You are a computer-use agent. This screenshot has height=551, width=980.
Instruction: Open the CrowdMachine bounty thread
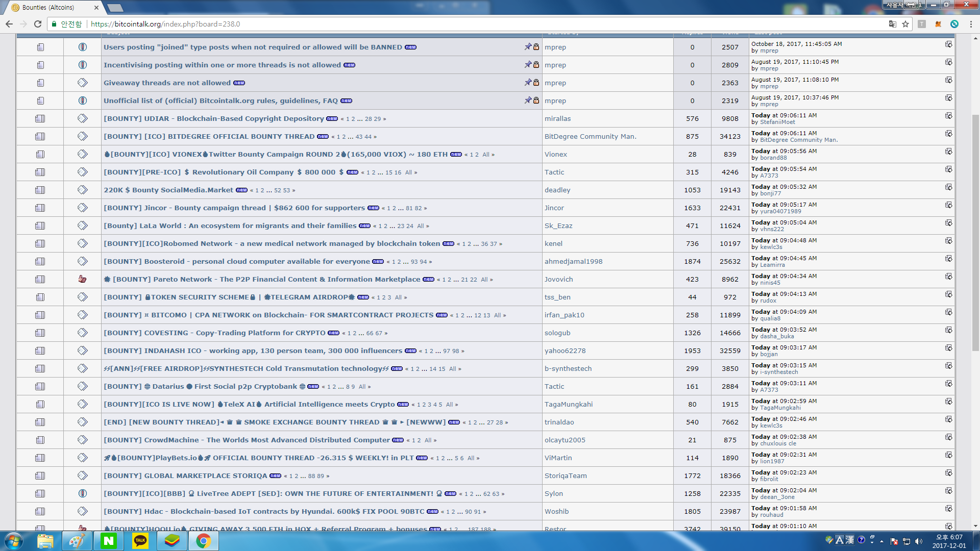click(247, 440)
